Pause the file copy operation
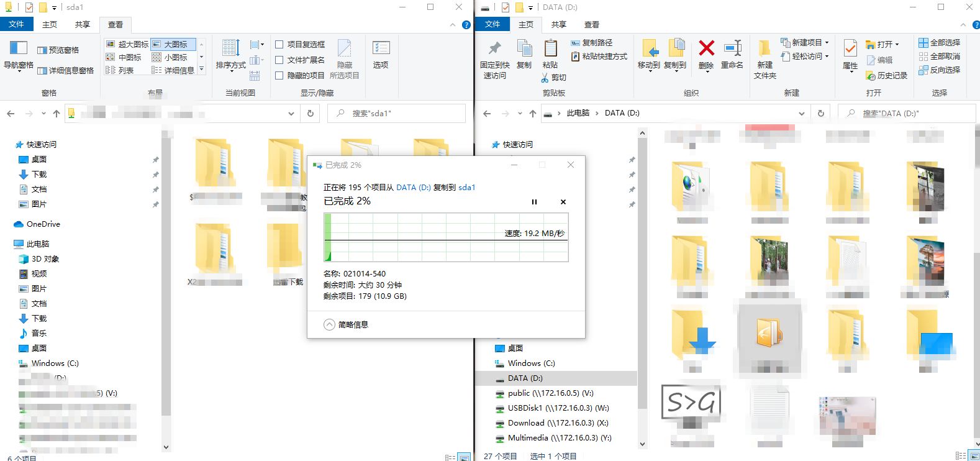The height and width of the screenshot is (461, 980). [534, 202]
